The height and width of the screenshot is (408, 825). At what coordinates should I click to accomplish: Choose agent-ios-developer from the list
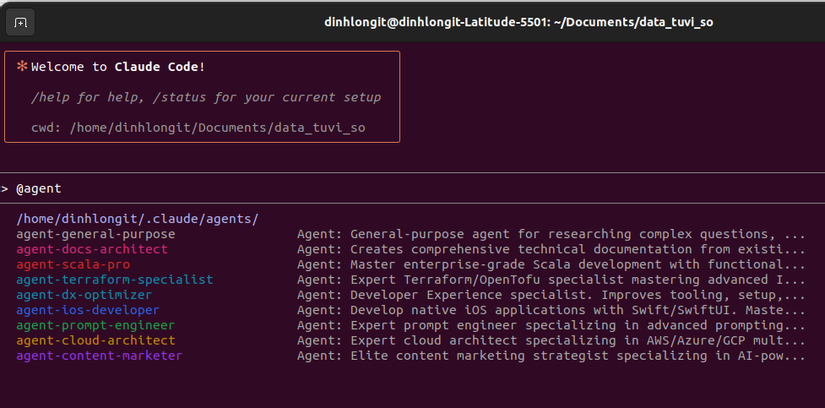point(88,310)
